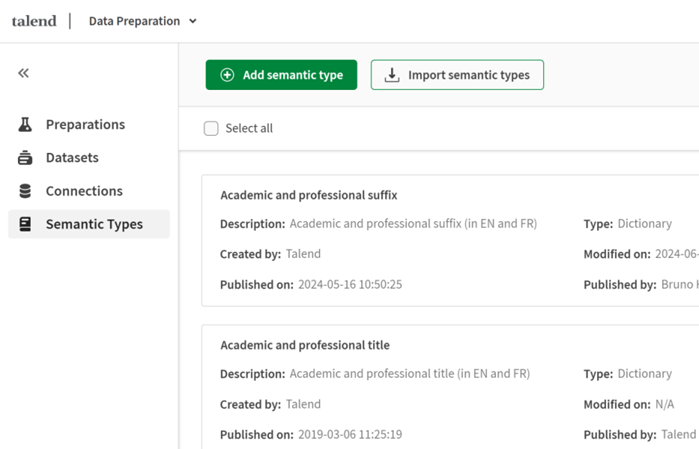Collapse the left sidebar with double-chevron icon
Viewport: 699px width, 449px height.
tap(24, 73)
